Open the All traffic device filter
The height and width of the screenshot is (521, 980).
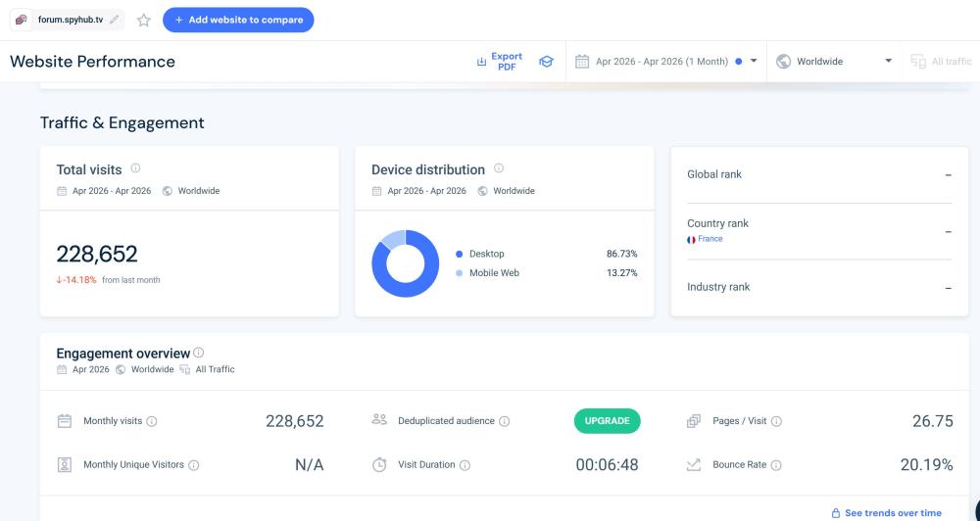tap(941, 62)
